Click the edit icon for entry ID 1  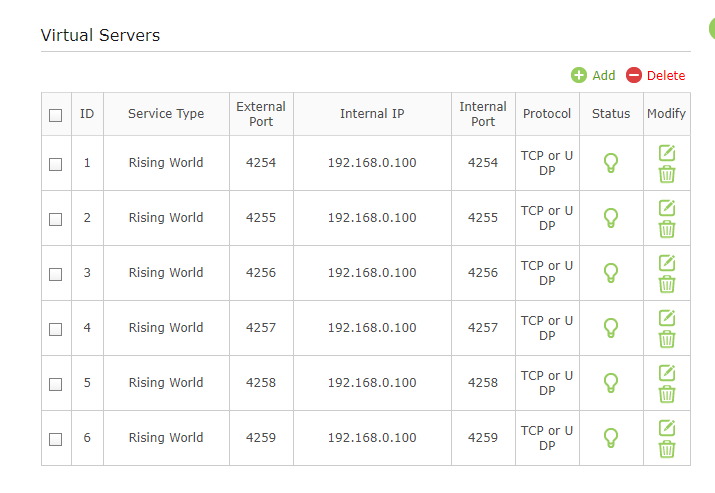667,152
